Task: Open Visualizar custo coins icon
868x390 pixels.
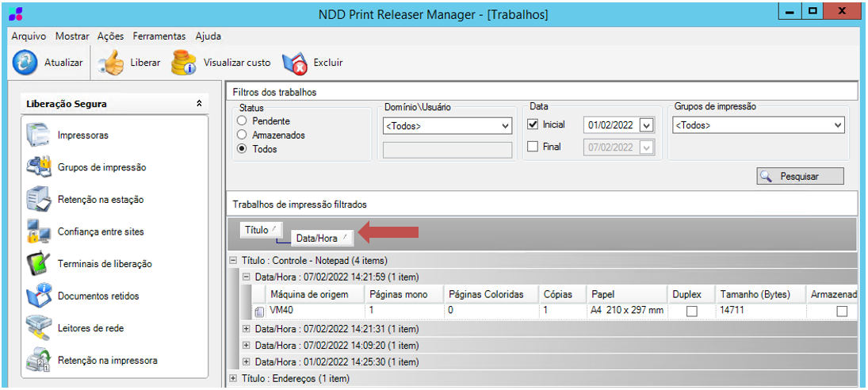Action: (x=184, y=63)
